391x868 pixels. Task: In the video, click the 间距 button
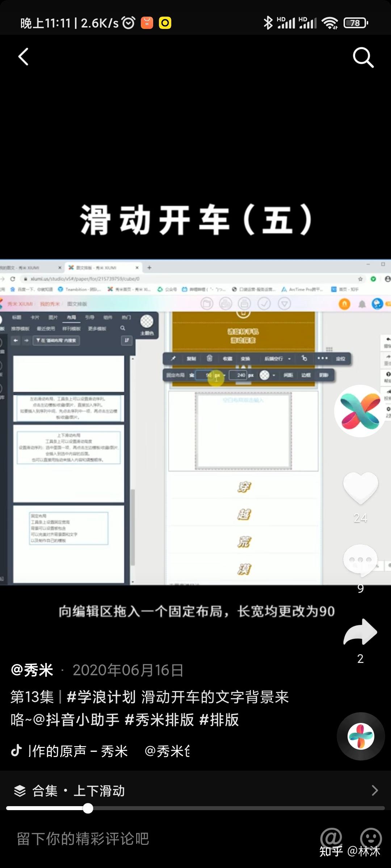click(288, 375)
